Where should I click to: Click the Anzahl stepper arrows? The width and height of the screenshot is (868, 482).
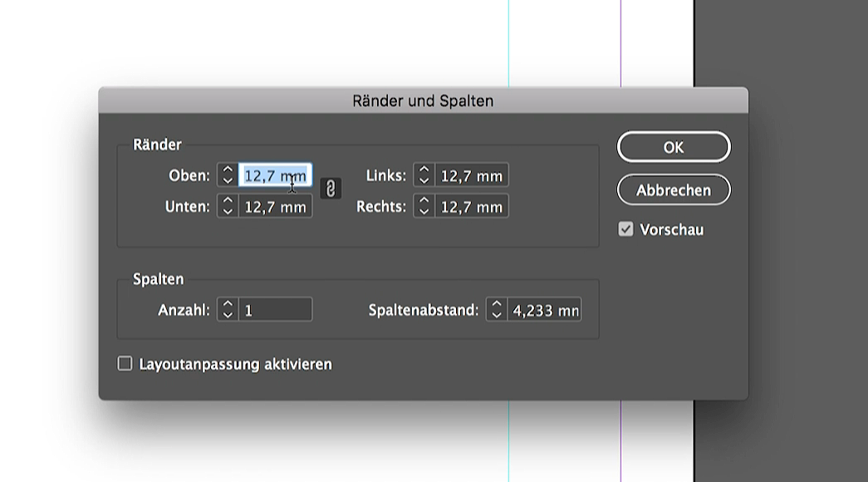coord(228,310)
